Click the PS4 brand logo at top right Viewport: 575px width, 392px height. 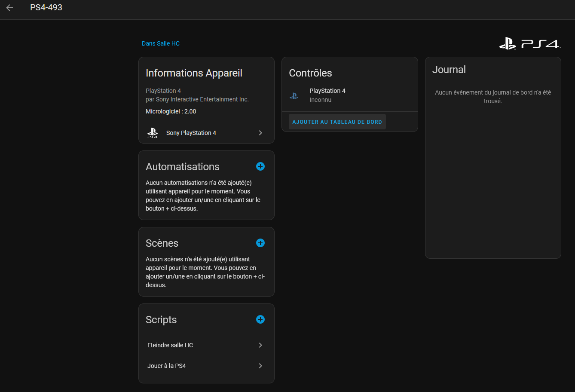(x=530, y=43)
